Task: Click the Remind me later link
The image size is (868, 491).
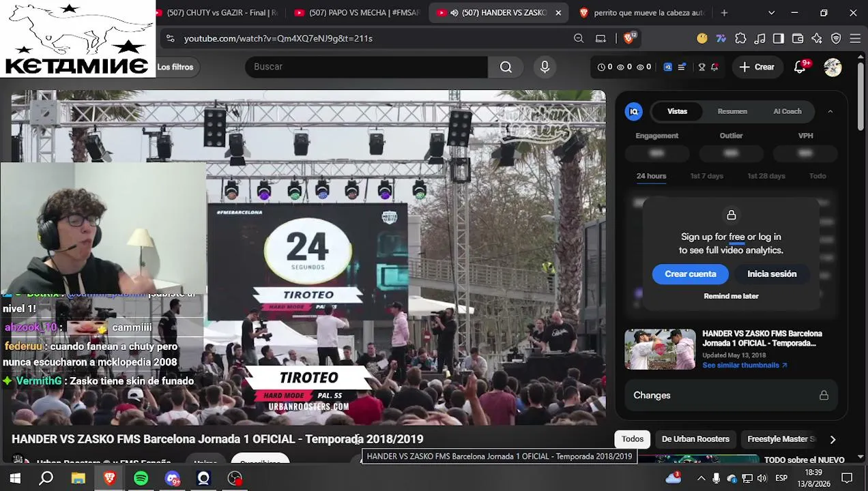Action: point(731,296)
